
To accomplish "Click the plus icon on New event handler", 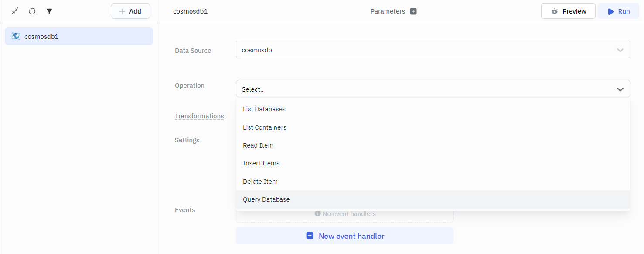I will point(310,236).
